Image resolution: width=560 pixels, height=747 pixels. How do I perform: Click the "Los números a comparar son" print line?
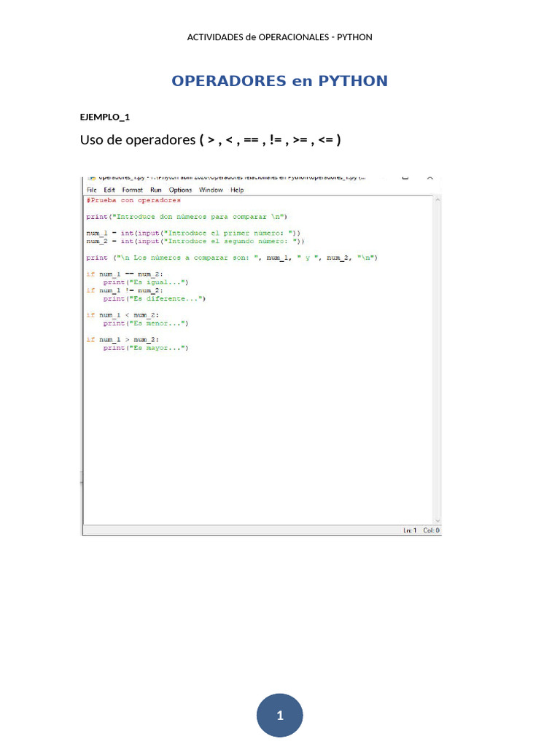click(232, 258)
